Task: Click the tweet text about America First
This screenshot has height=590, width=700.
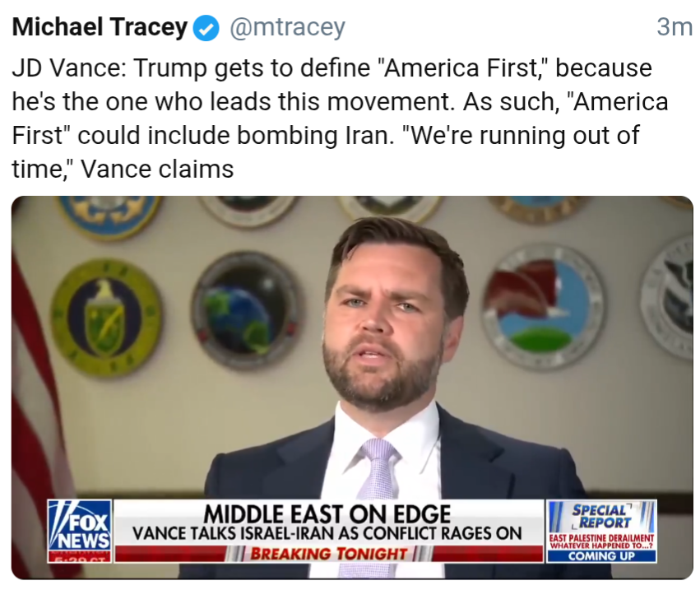Action: click(340, 118)
